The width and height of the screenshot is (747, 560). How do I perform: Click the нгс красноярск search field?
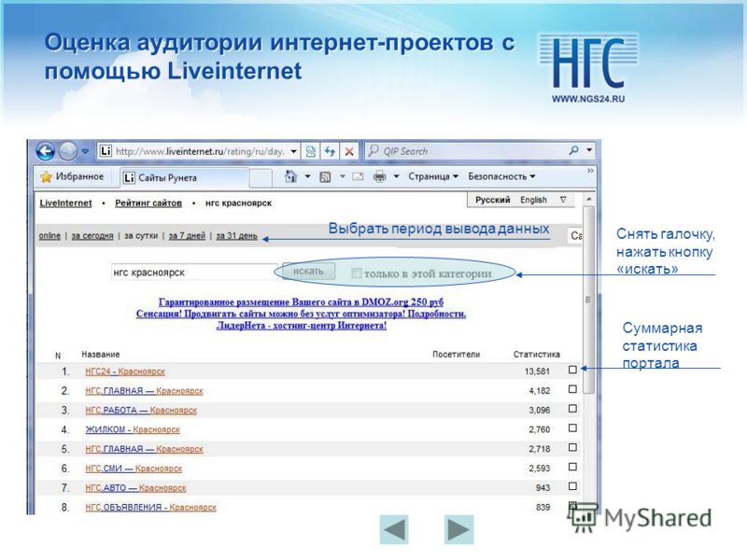194,273
